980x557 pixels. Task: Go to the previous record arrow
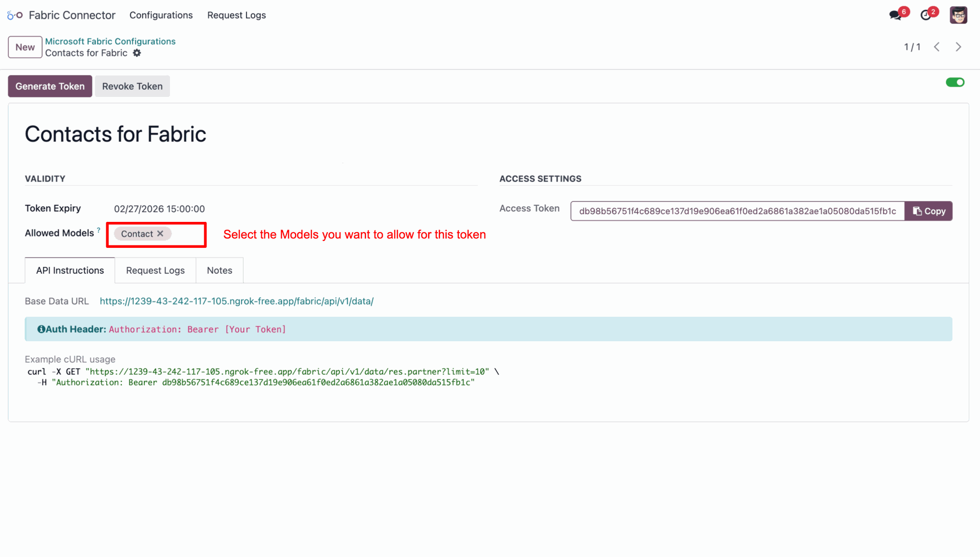click(937, 47)
